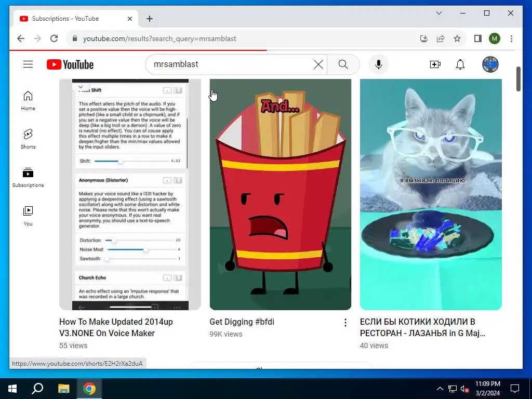
Task: Install the YouTube app from the address bar
Action: tap(424, 38)
